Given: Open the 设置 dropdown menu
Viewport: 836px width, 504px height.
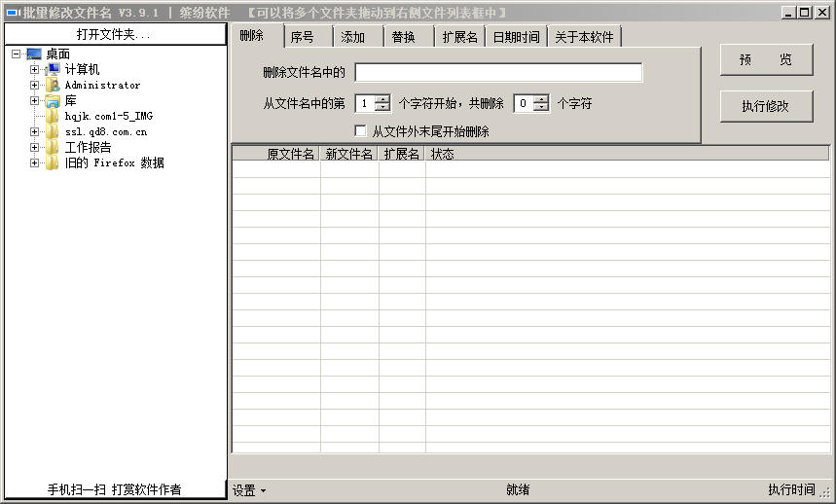Looking at the screenshot, I should [249, 490].
